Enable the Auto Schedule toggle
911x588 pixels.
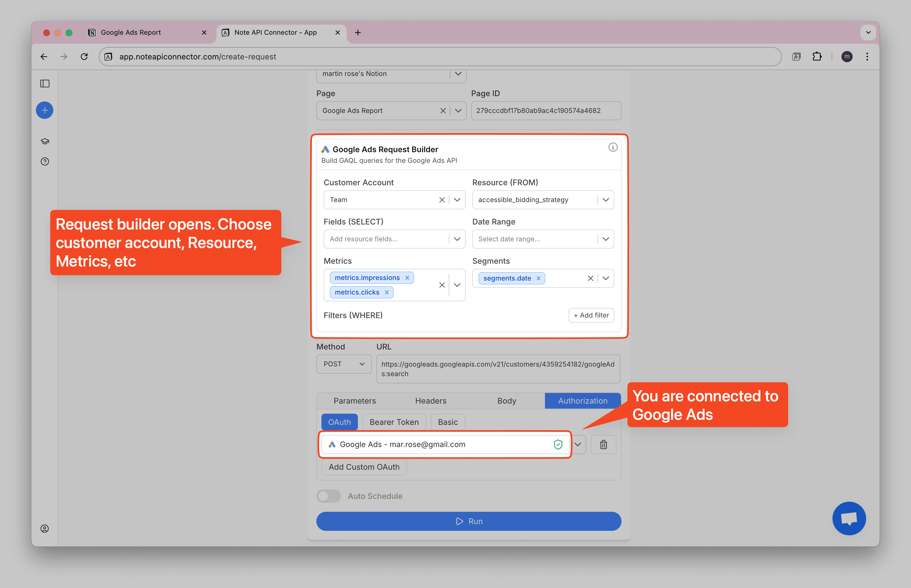click(x=329, y=496)
